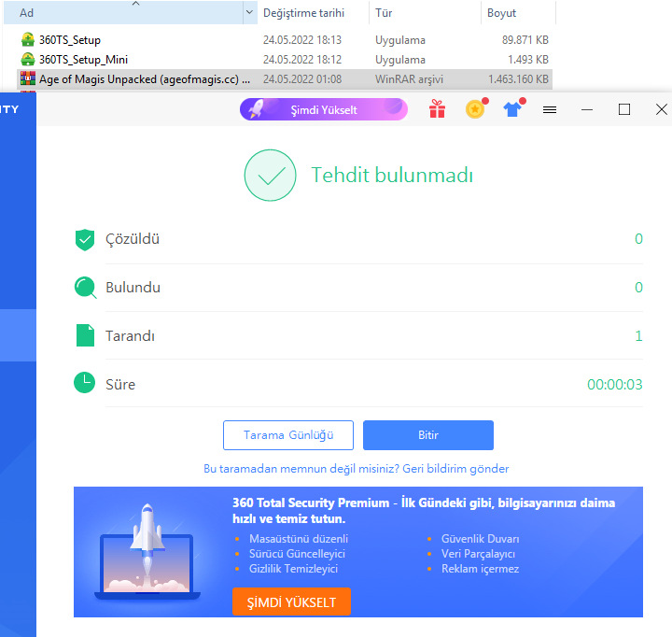Viewport: 672px width, 637px height.
Task: Send feedback via Geri bildirim gönder link
Action: pos(455,469)
